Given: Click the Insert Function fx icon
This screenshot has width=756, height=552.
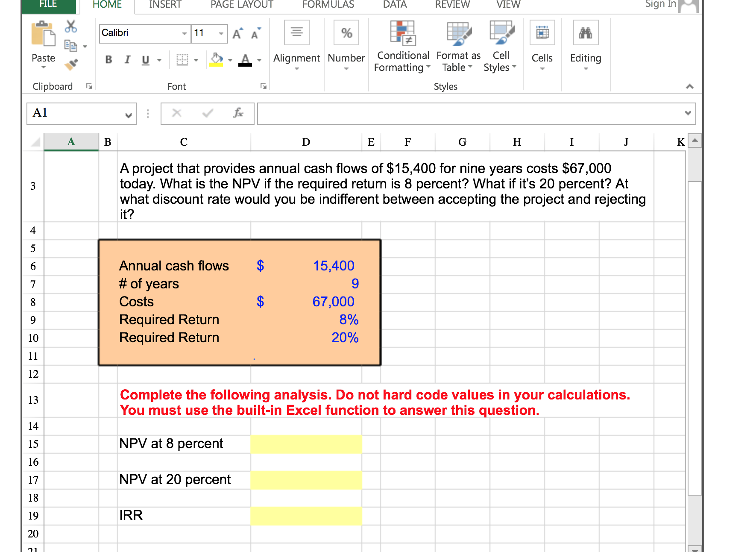Looking at the screenshot, I should click(x=237, y=113).
